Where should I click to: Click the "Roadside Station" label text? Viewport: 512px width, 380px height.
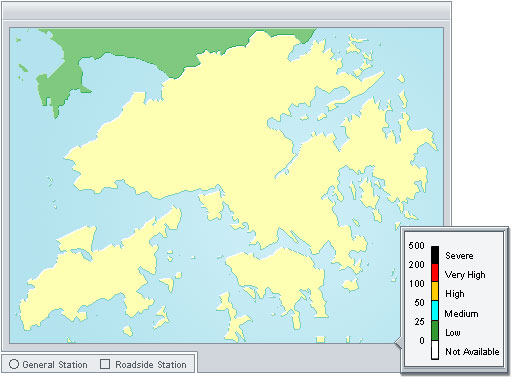point(151,365)
